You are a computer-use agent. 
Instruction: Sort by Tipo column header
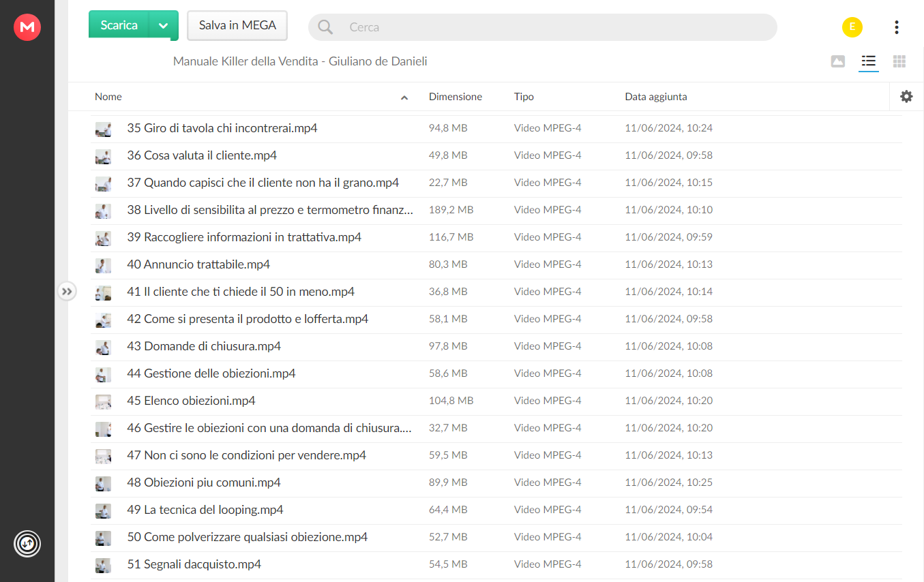pos(524,97)
